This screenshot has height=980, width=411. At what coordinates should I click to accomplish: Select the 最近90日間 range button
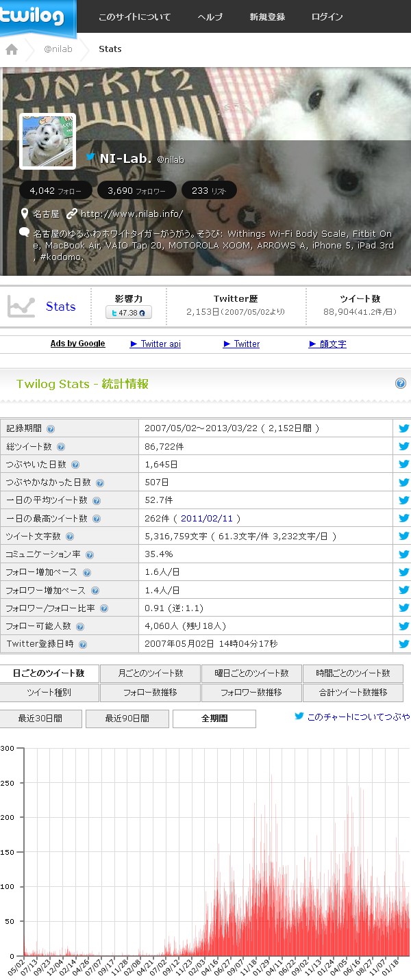pyautogui.click(x=127, y=719)
